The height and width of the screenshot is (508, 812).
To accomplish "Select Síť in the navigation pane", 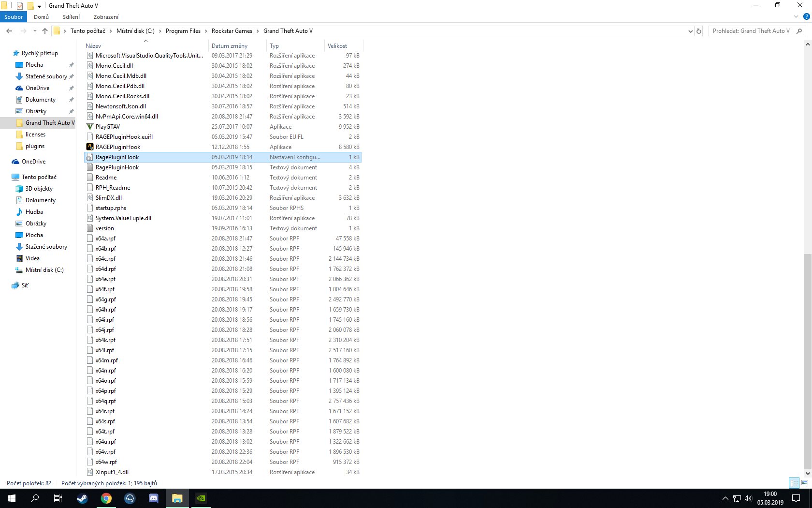I will pyautogui.click(x=25, y=285).
